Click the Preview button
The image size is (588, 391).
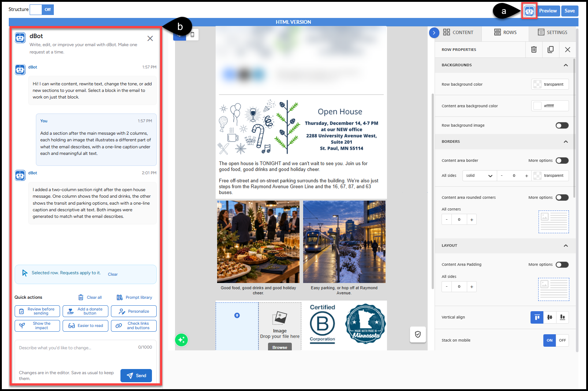click(548, 11)
